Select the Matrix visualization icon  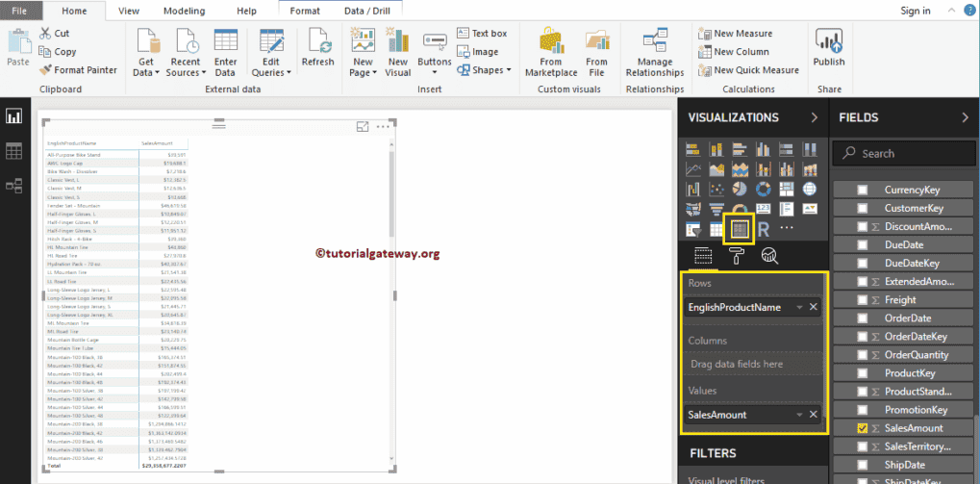(x=740, y=230)
